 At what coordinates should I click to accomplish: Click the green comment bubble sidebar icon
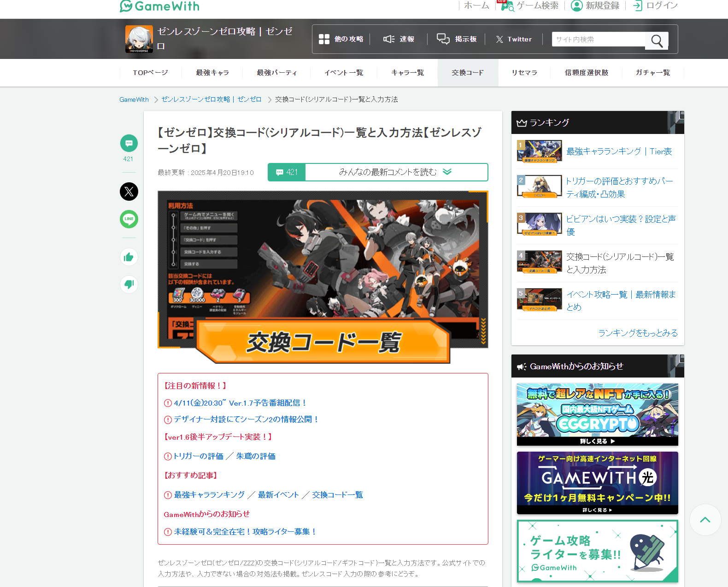tap(129, 143)
